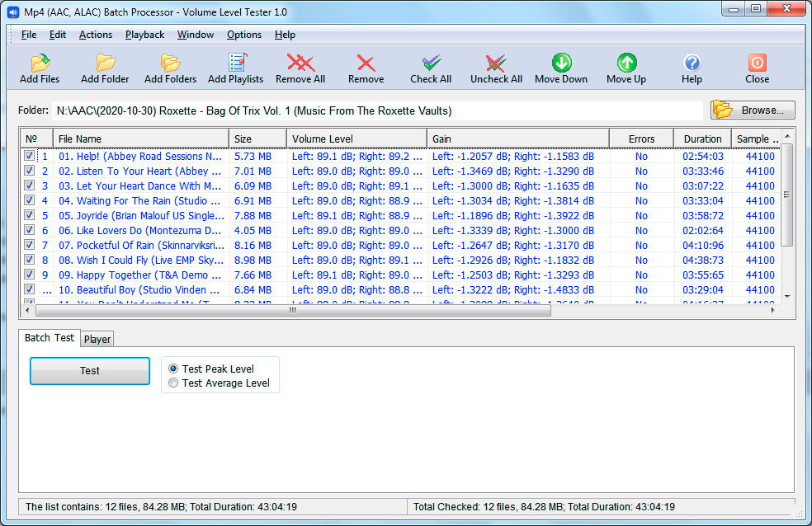Click the vertical scrollbar thumb in file list
The height and width of the screenshot is (526, 812).
787,195
